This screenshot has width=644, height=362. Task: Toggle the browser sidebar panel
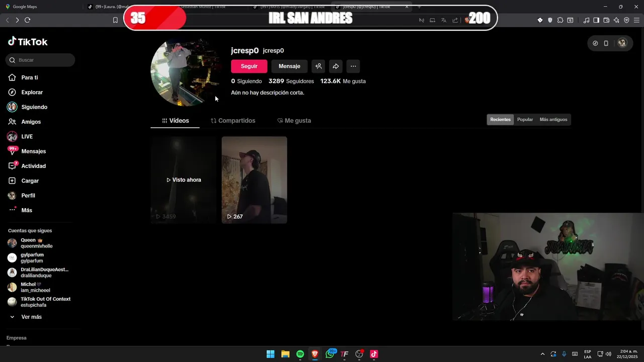(x=596, y=20)
